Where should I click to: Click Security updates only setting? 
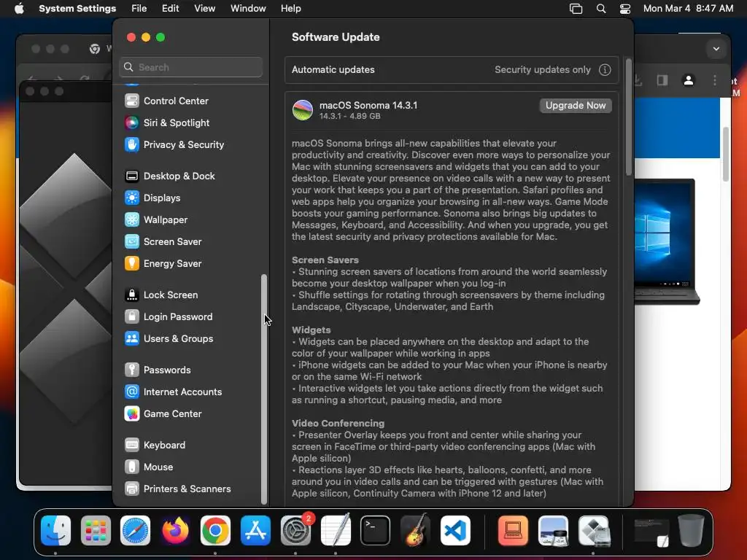(x=542, y=70)
